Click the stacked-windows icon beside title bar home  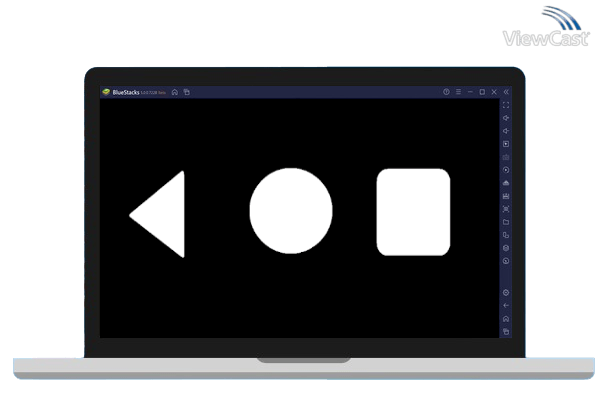(x=187, y=92)
